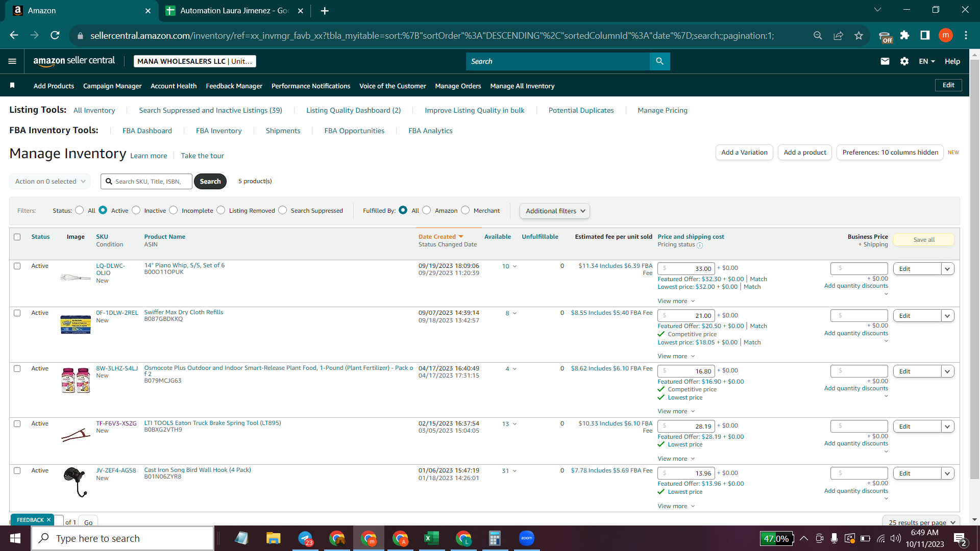980x551 pixels.
Task: Open Account Health from the top menu
Action: click(x=174, y=86)
